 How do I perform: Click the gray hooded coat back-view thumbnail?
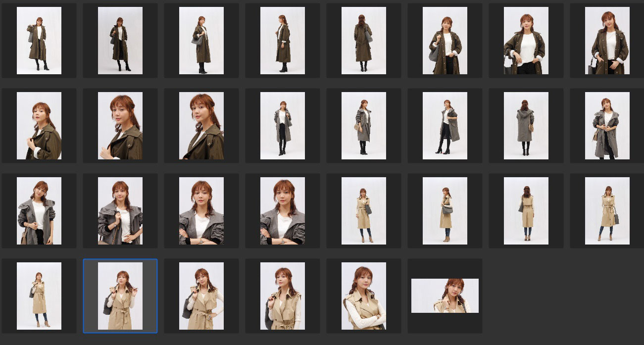[526, 126]
